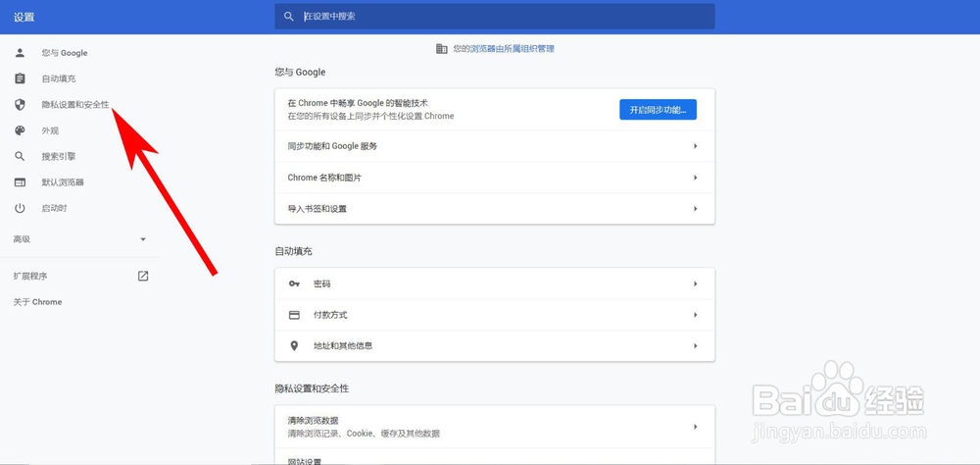Open the 付款方式 row arrow
Viewport: 980px width, 465px height.
696,315
